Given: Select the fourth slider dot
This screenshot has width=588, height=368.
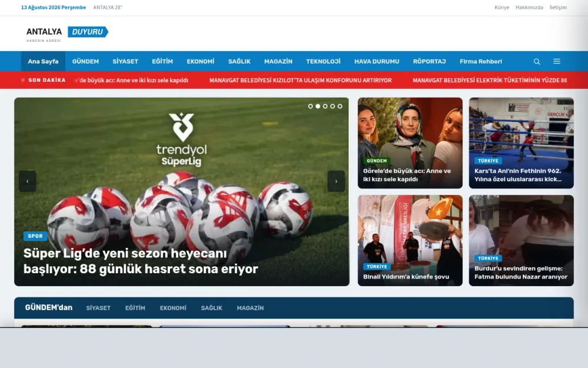Looking at the screenshot, I should coord(332,106).
